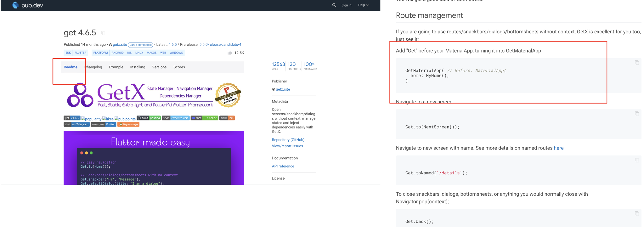Switch to the Readme tab
Image resolution: width=644 pixels, height=231 pixels.
pyautogui.click(x=71, y=67)
